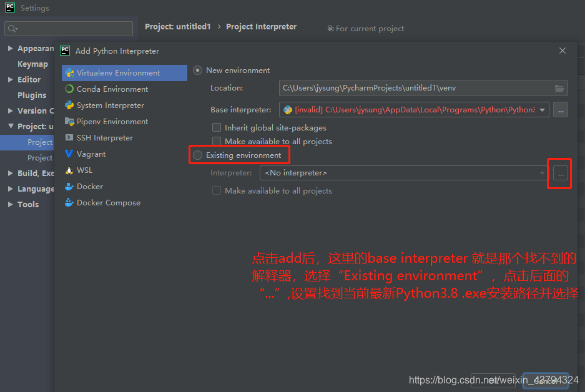This screenshot has height=392, width=585.
Task: Expand the Tools settings node
Action: [11, 204]
